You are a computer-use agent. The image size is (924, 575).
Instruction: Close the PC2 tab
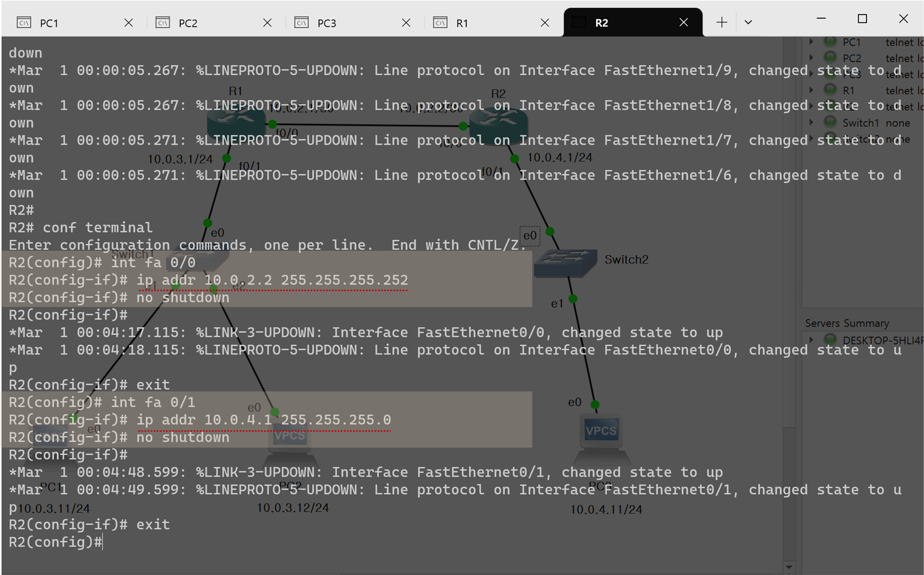pyautogui.click(x=267, y=23)
